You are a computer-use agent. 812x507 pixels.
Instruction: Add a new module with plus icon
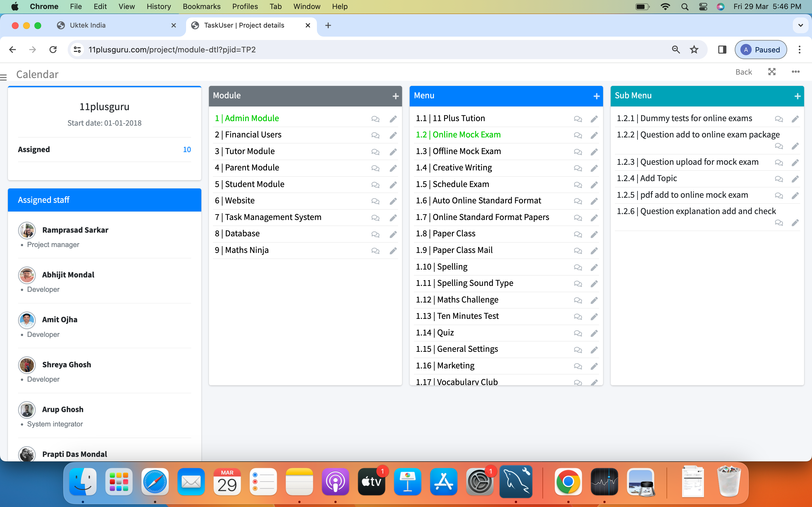pos(396,96)
